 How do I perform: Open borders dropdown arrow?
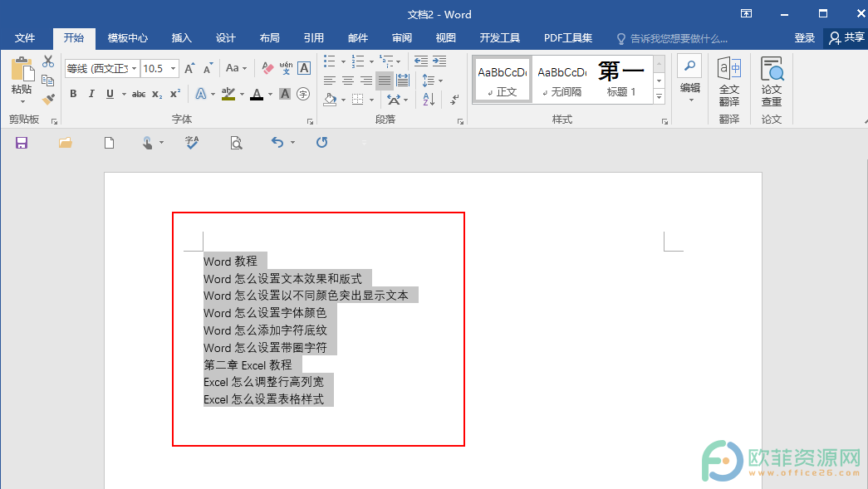(371, 100)
